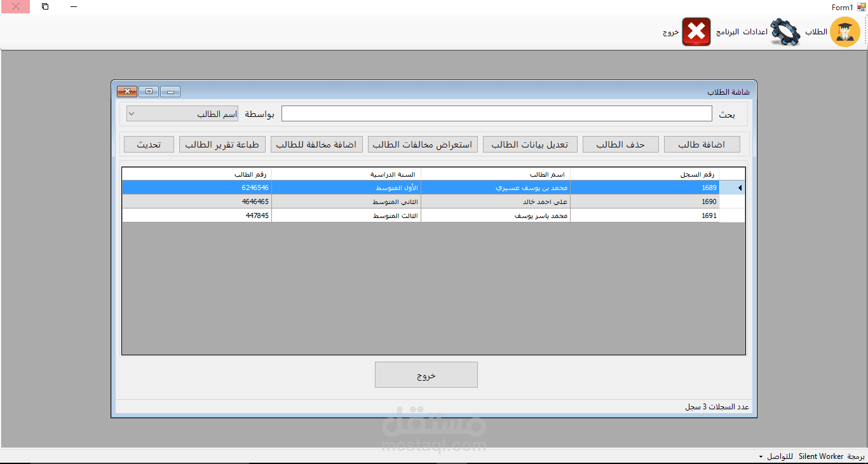Click the Form1 application icon in title bar
868x464 pixels.
click(861, 7)
